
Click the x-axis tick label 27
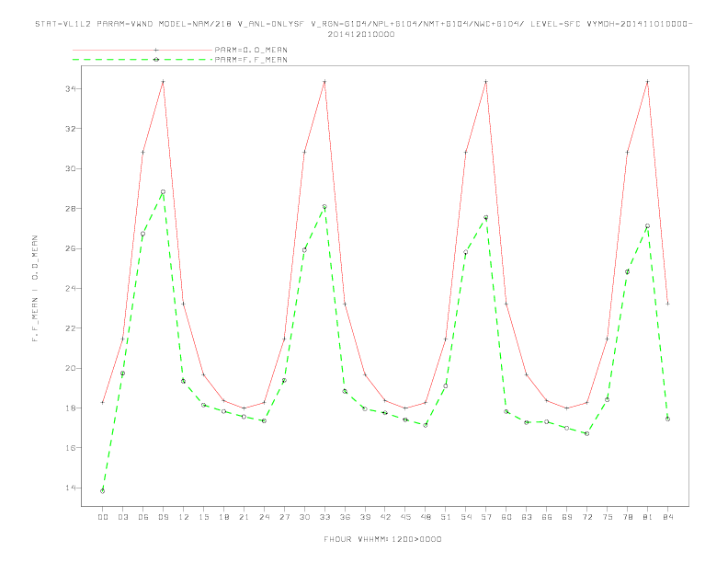[284, 517]
